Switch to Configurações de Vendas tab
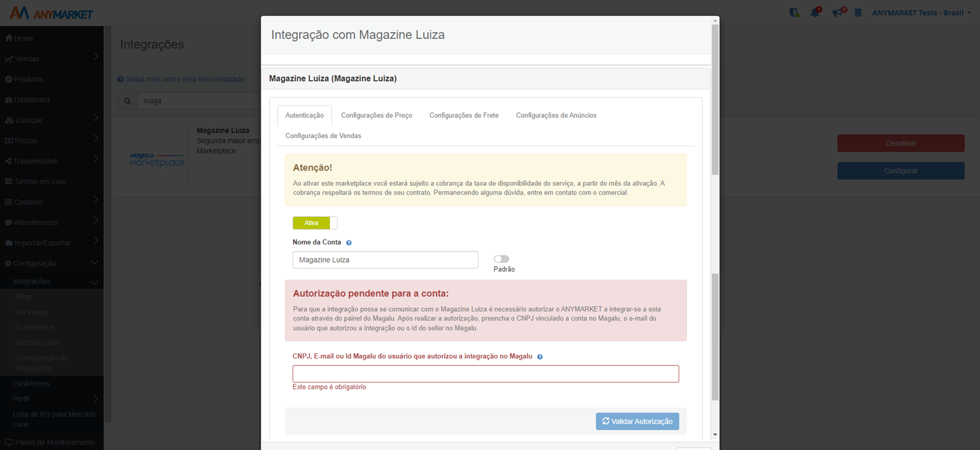 tap(323, 136)
